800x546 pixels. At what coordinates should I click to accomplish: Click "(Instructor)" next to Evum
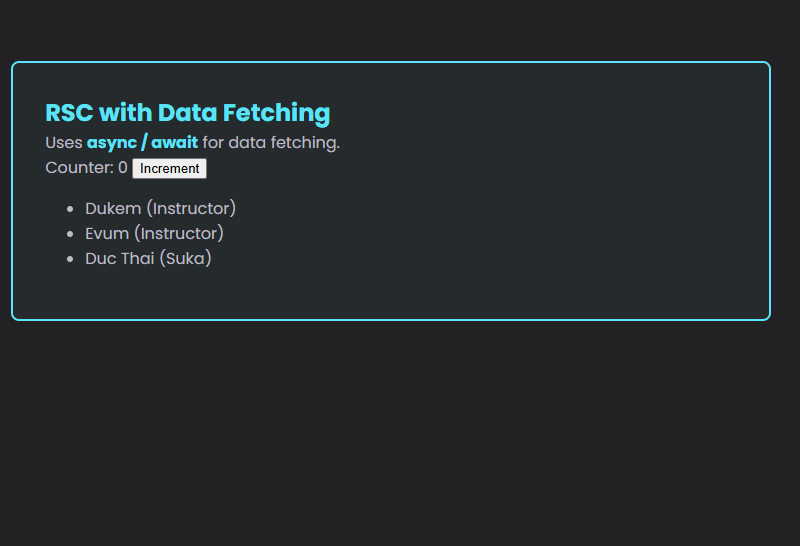(179, 233)
